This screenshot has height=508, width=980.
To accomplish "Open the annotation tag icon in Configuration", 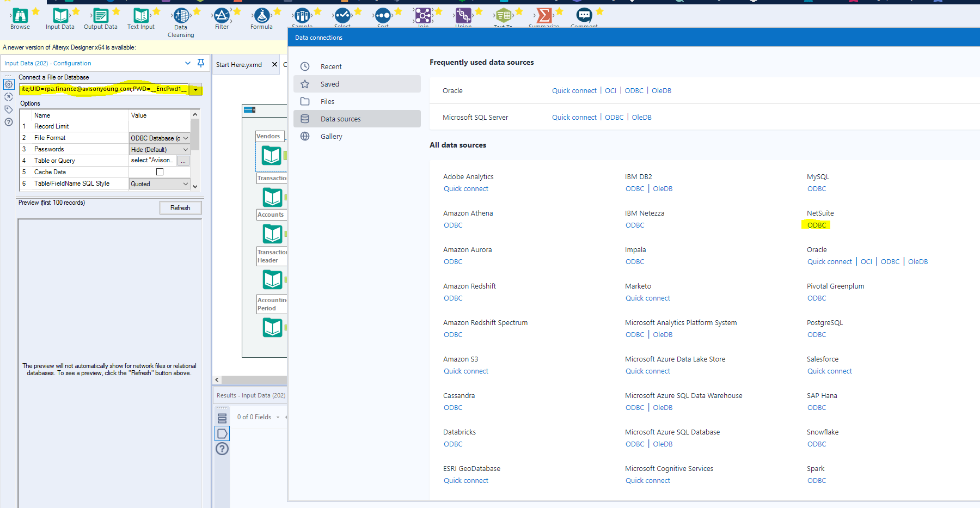I will pyautogui.click(x=9, y=109).
